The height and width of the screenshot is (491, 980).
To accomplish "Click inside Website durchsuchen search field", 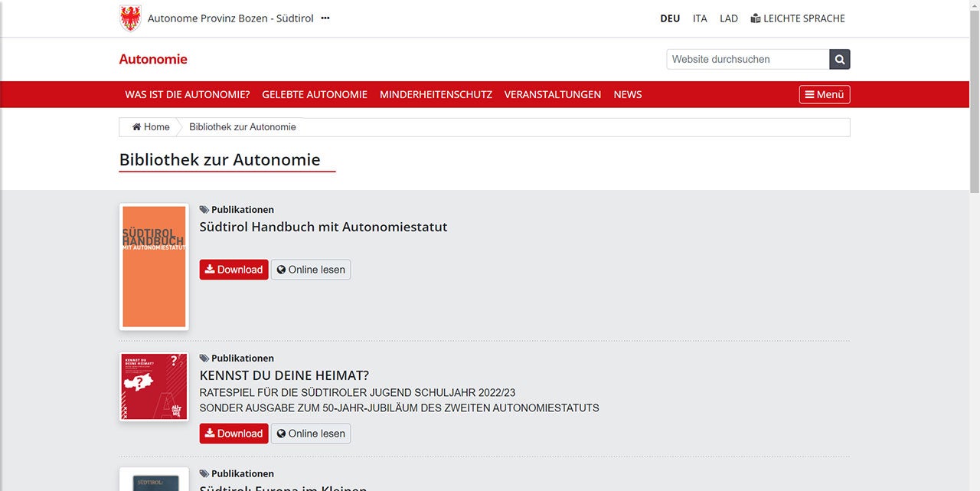I will [x=747, y=59].
